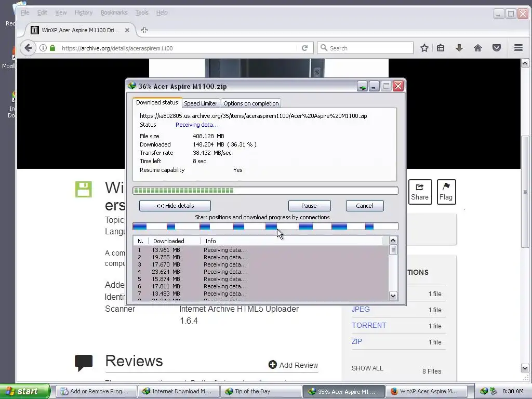Cancel the download
Image resolution: width=532 pixels, height=399 pixels.
pyautogui.click(x=364, y=206)
